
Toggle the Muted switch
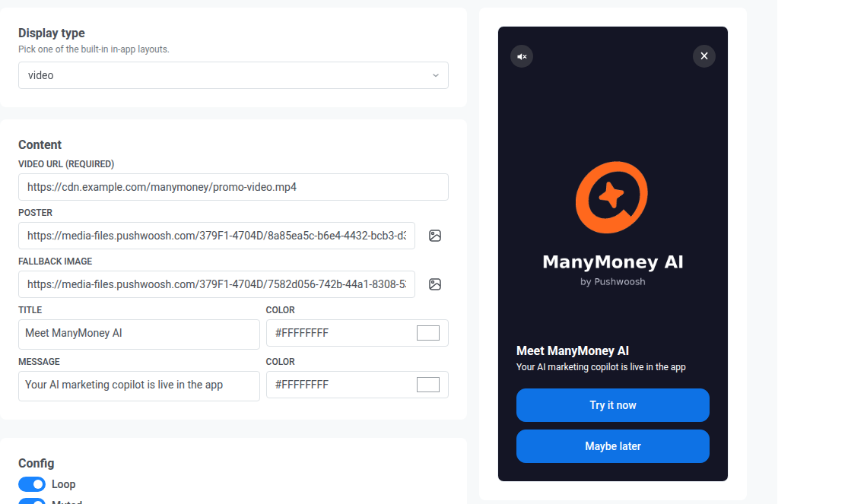[32, 501]
